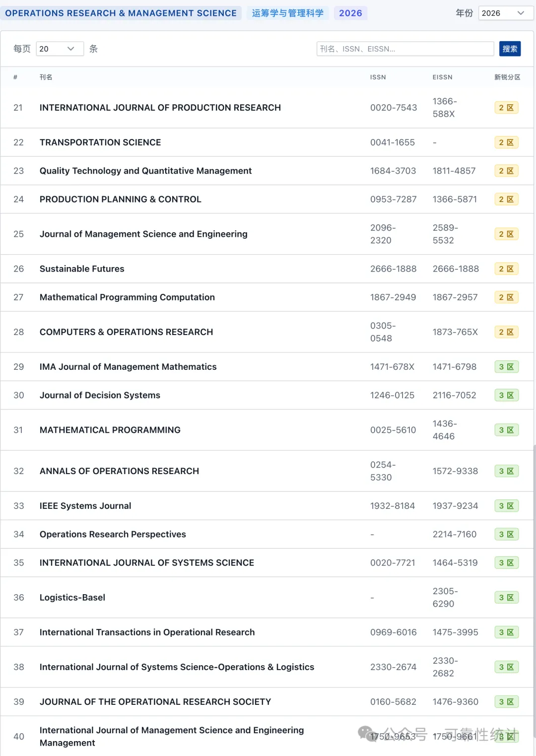Image resolution: width=536 pixels, height=756 pixels.
Task: Select IMA Journal of Management Mathematics
Action: tap(128, 366)
